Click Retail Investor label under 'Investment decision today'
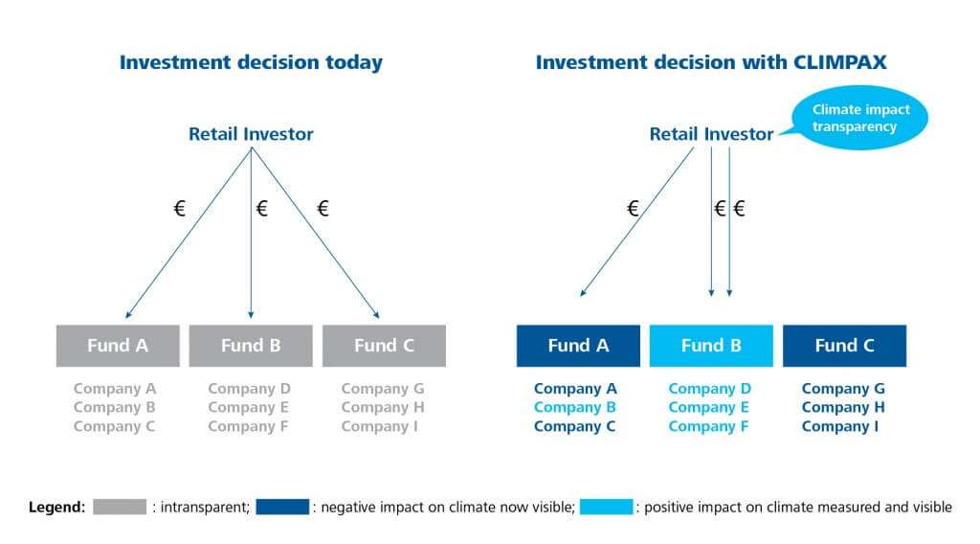Image resolution: width=980 pixels, height=544 pixels. coord(251,134)
